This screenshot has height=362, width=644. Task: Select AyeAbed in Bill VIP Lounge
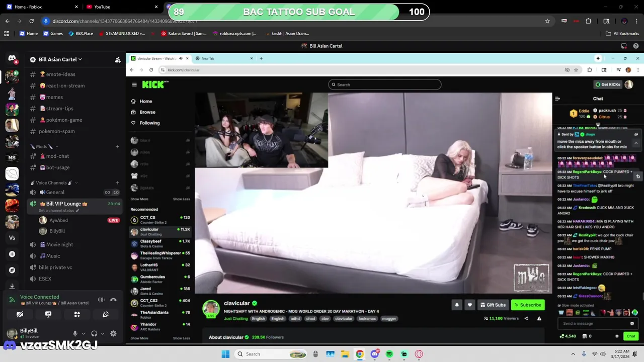79,220
